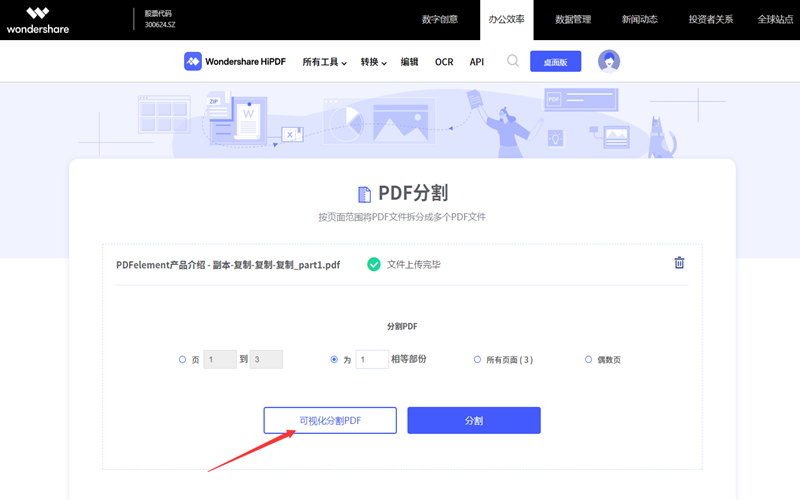Click the 相等部份 label

(409, 359)
